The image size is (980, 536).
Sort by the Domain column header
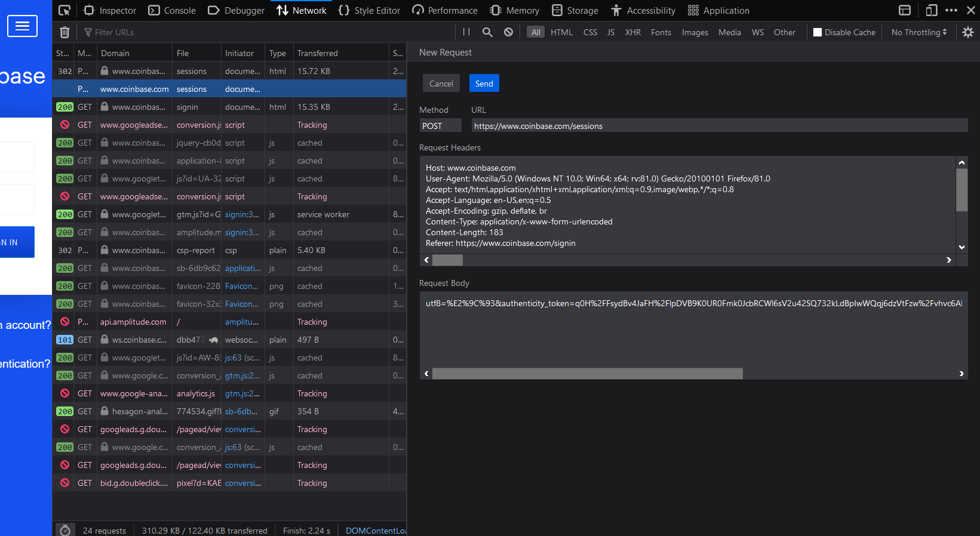[x=134, y=53]
